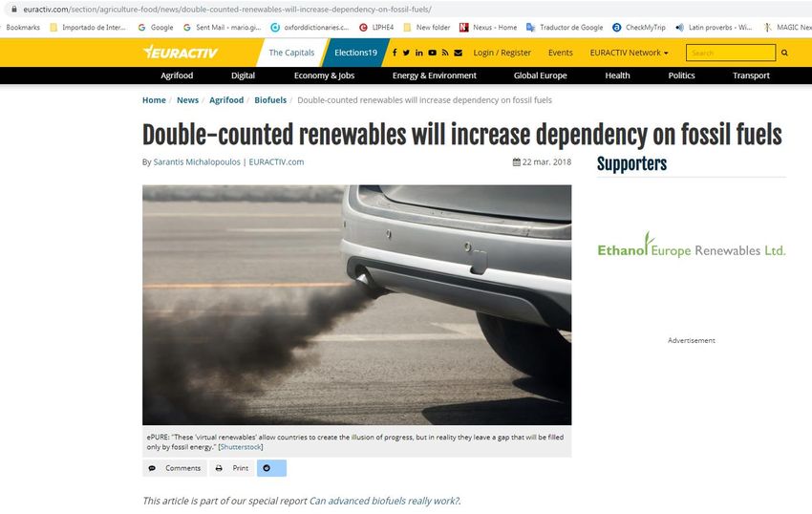Open Health section menu
Screen dimensions: 812x514
(617, 75)
